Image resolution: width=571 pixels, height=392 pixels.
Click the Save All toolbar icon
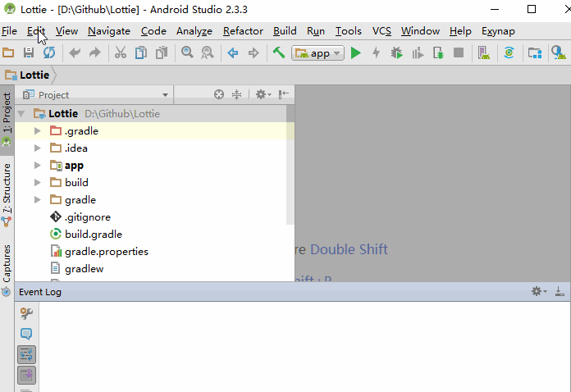tap(29, 53)
